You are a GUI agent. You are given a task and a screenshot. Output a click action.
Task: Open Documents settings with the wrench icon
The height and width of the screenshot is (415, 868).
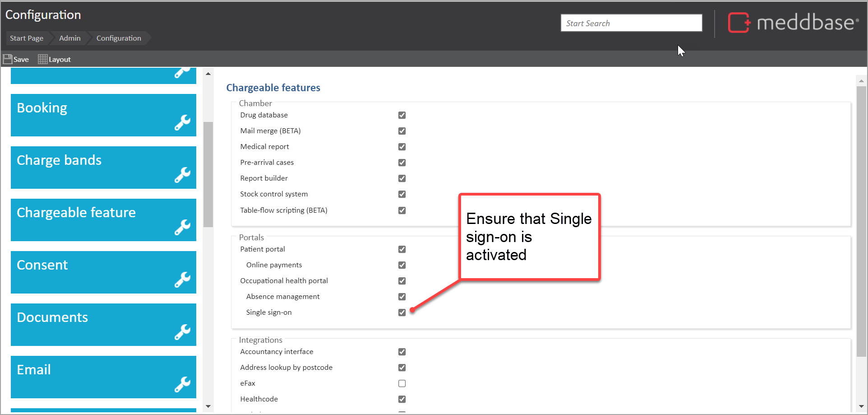(x=183, y=331)
